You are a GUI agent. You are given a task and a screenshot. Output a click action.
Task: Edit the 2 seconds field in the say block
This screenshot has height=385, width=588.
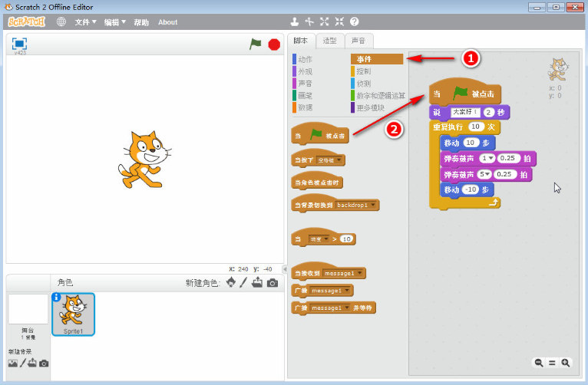coord(488,112)
